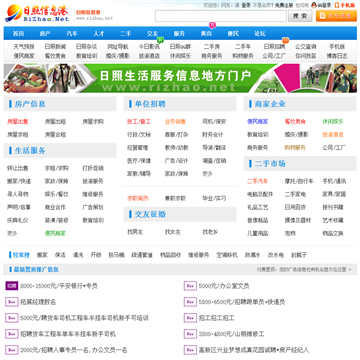The width and height of the screenshot is (360, 360).
Task: Select 打折促销 under 生活服务
Action: (x=93, y=168)
